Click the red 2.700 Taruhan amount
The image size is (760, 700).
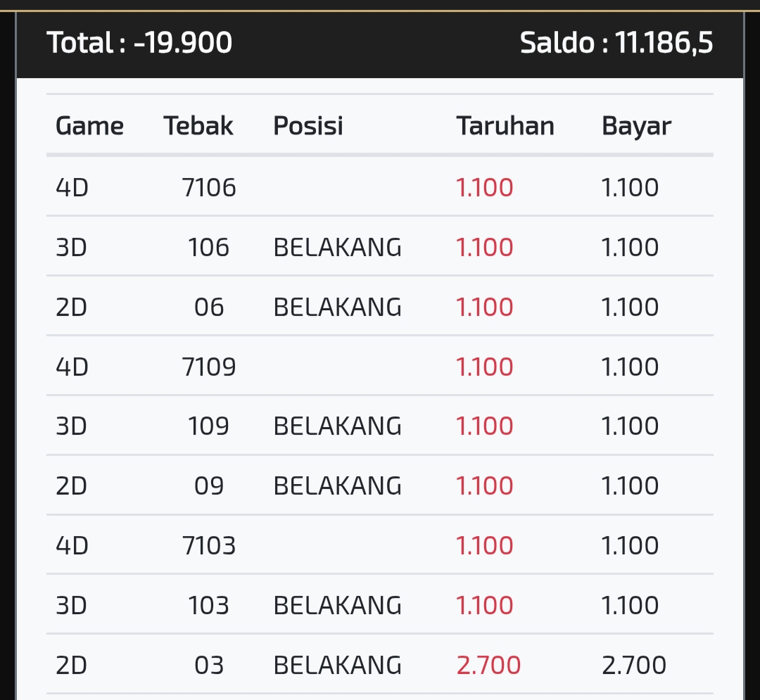(488, 666)
